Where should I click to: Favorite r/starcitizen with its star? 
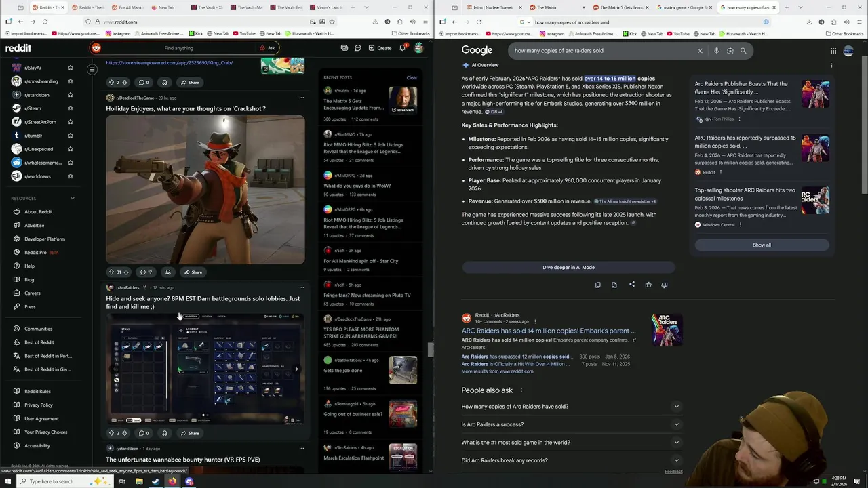(x=70, y=95)
